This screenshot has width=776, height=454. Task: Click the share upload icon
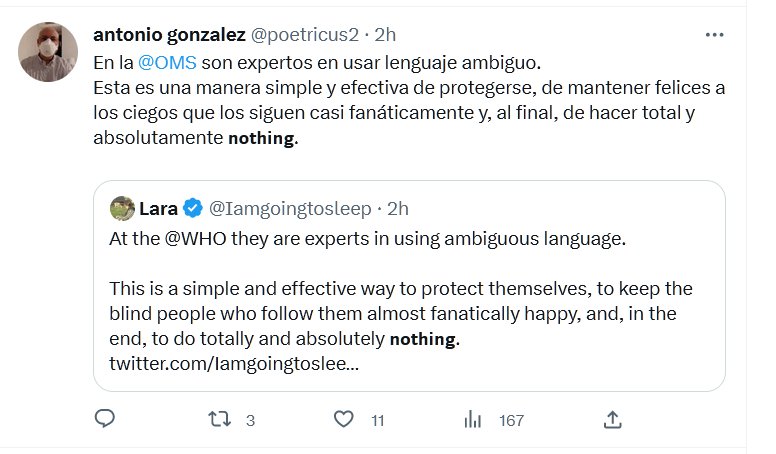coord(614,420)
